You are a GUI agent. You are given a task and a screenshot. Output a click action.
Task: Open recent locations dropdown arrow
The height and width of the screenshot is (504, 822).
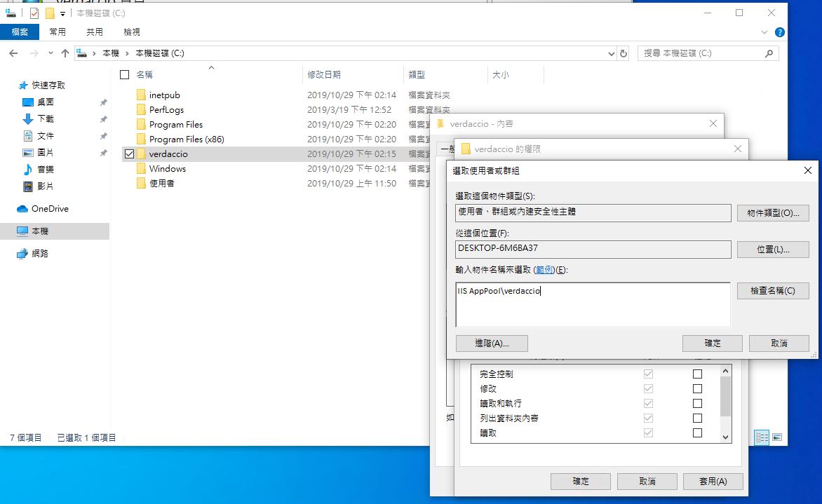coord(50,53)
